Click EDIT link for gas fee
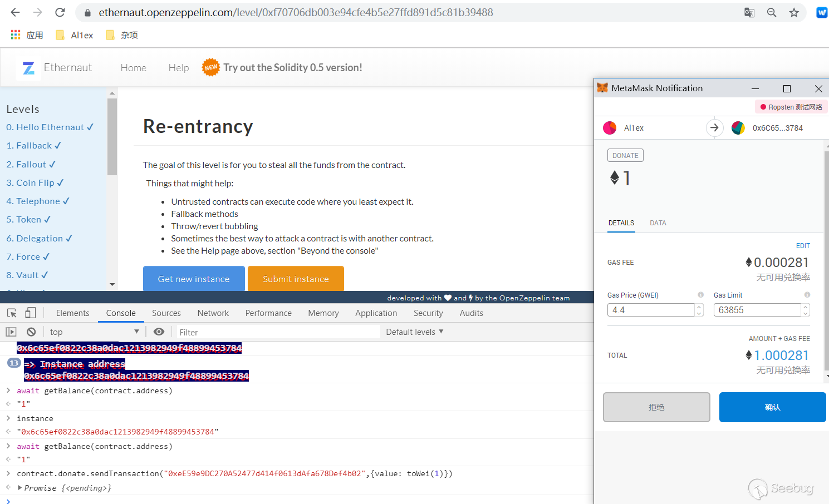829x504 pixels. tap(802, 246)
